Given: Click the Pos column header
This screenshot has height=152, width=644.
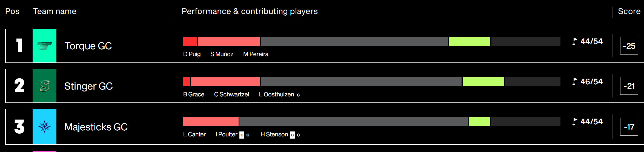Looking at the screenshot, I should click(x=12, y=11).
